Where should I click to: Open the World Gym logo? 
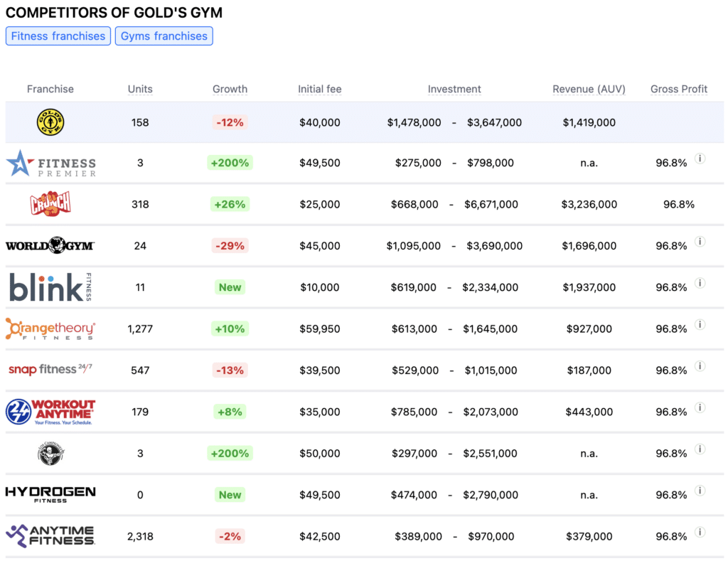50,245
